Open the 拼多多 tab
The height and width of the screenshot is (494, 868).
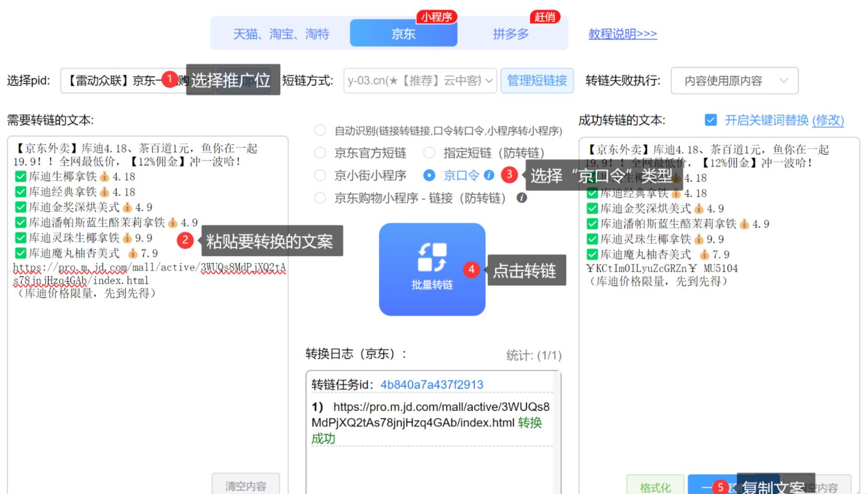coord(511,34)
